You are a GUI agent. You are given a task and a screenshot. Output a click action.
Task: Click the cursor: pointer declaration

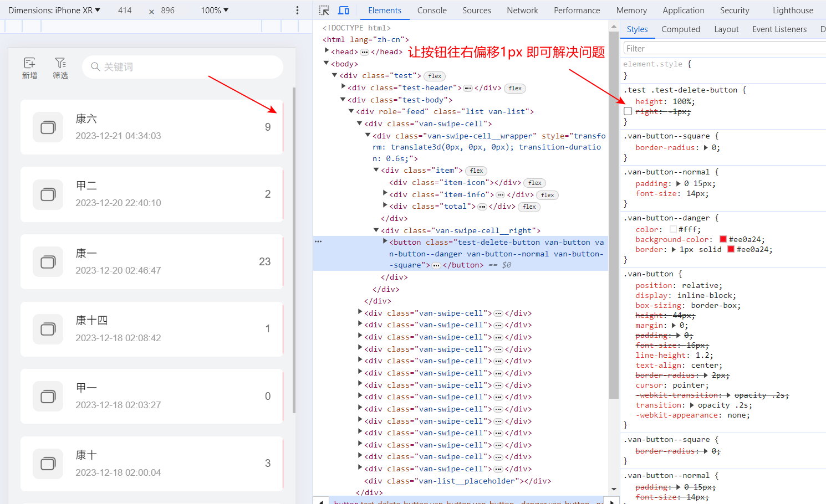pos(672,385)
